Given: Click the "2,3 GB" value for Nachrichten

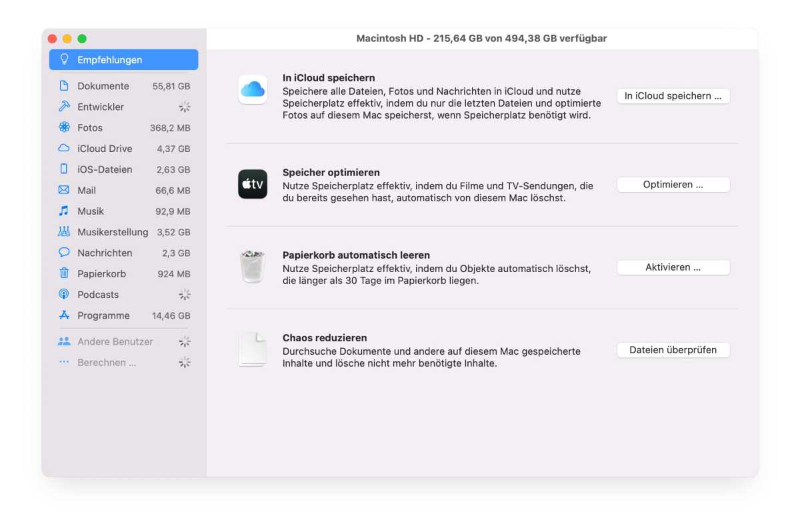Looking at the screenshot, I should 176,253.
